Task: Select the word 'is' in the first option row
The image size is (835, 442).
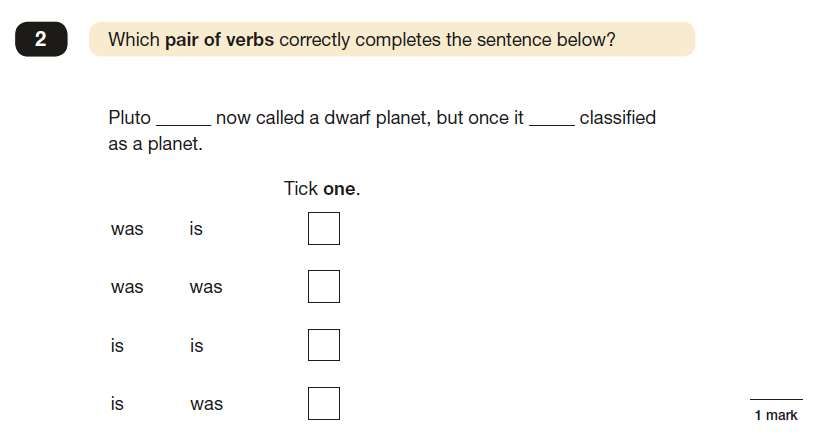Action: tap(196, 228)
